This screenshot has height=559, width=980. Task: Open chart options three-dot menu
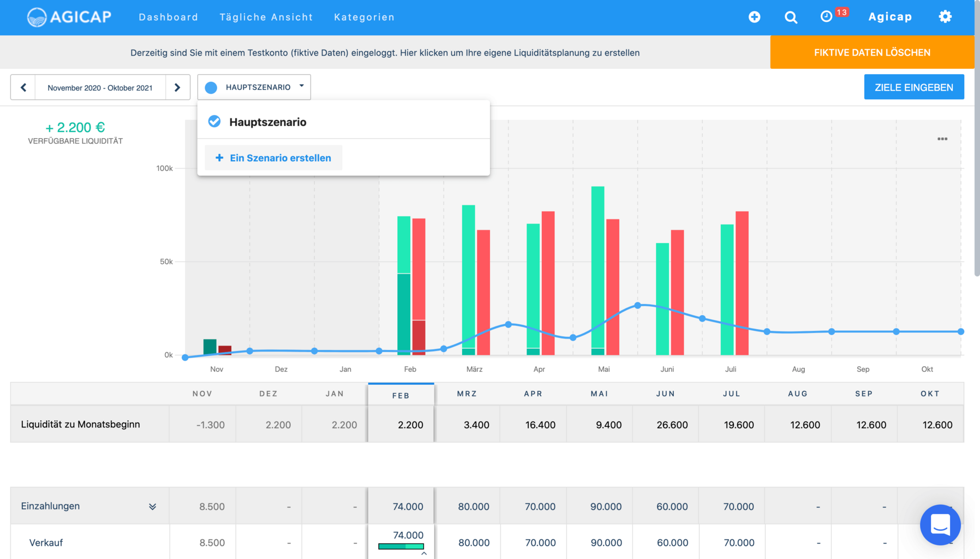tap(942, 139)
